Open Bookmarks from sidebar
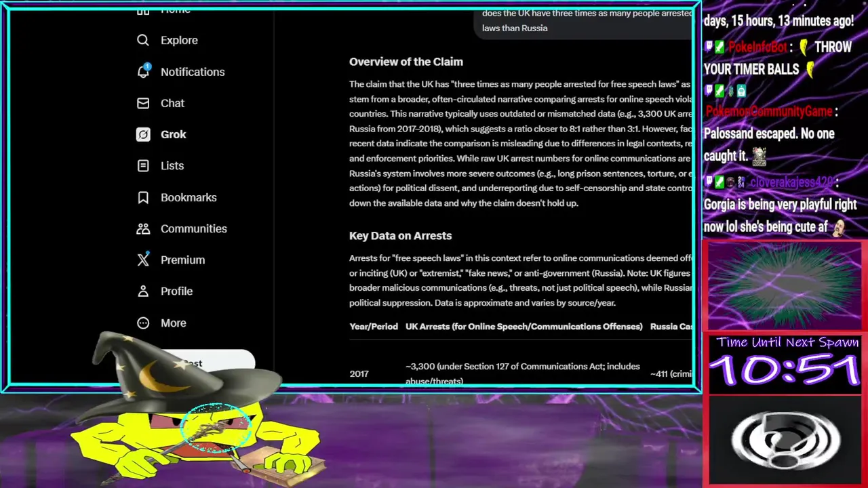Screen dimensions: 868x488 (189, 197)
